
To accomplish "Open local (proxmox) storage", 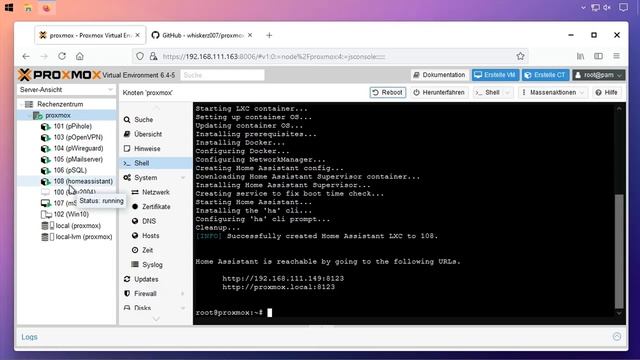I will (78, 226).
